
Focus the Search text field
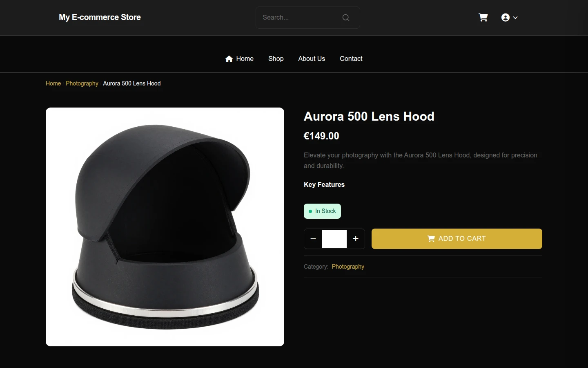pyautogui.click(x=300, y=18)
